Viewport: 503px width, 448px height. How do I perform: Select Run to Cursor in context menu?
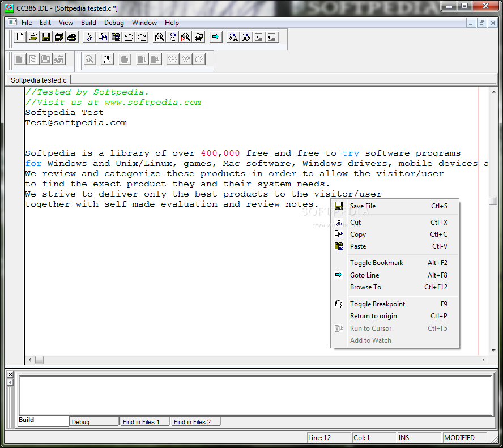[395, 328]
